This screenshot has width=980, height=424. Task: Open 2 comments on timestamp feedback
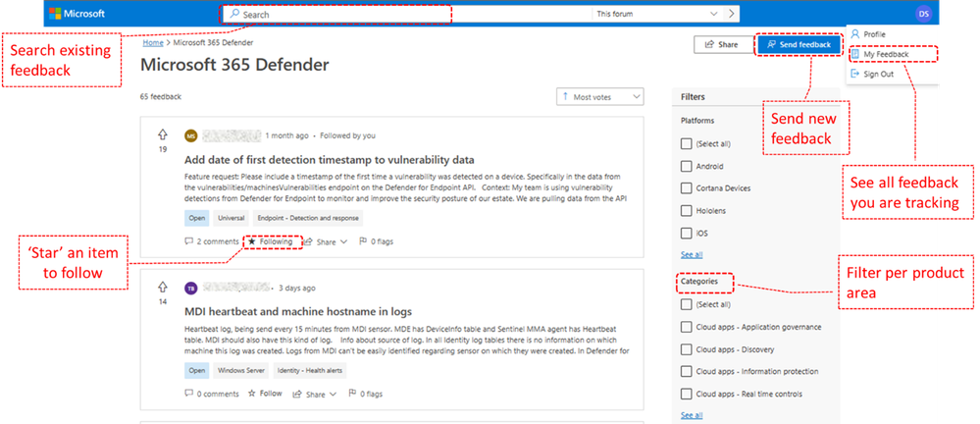212,241
